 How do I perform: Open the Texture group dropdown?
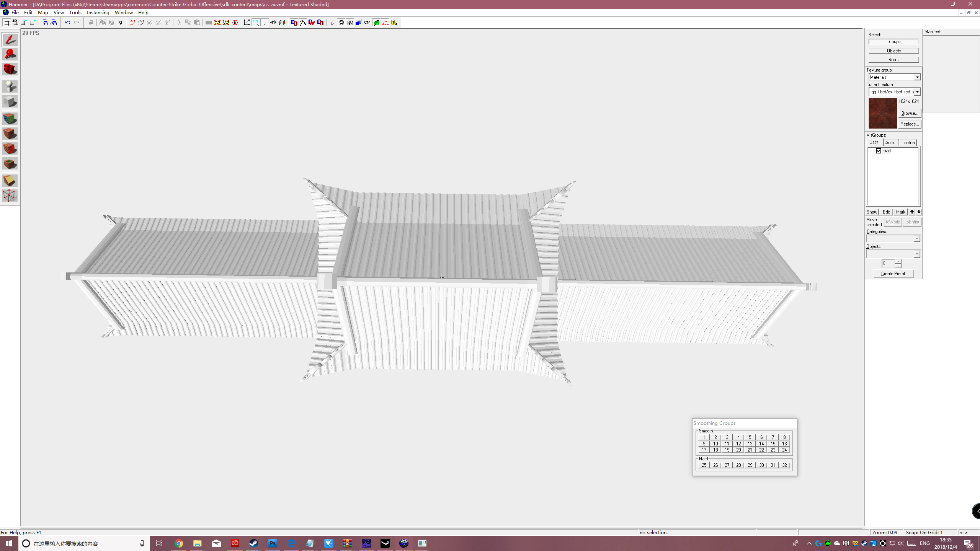917,77
